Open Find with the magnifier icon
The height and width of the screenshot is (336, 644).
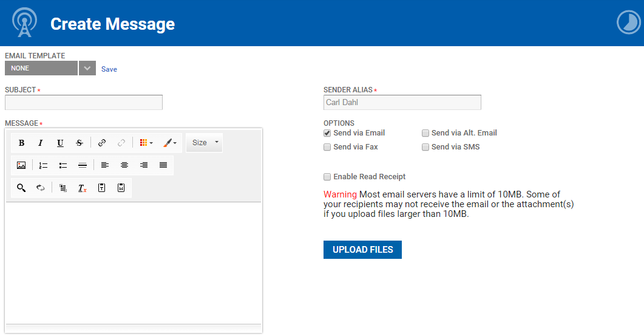21,188
